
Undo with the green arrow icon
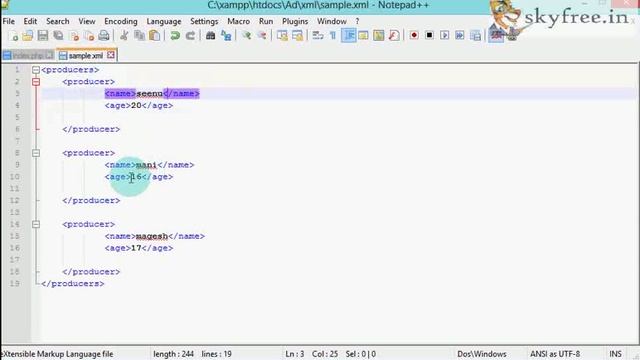(175, 36)
